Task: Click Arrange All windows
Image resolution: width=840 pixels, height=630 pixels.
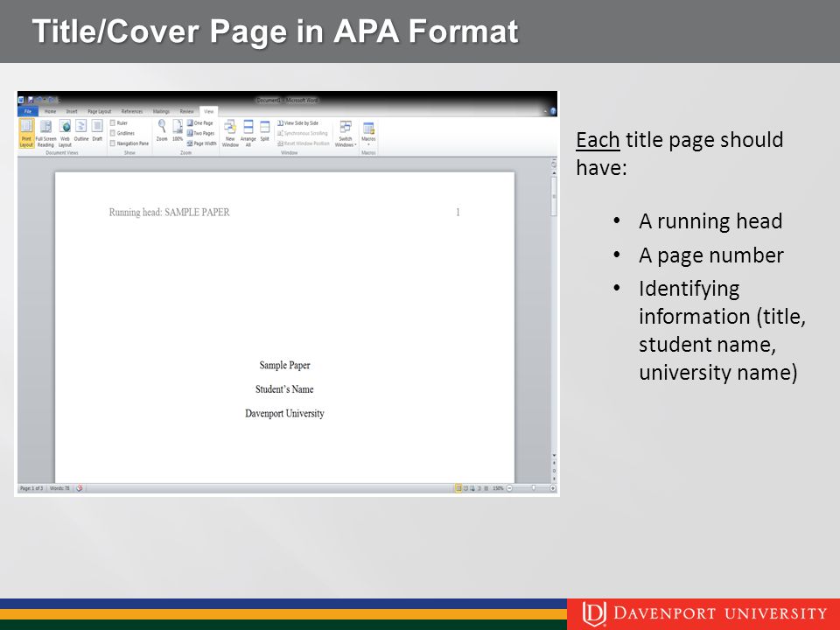Action: [x=248, y=133]
